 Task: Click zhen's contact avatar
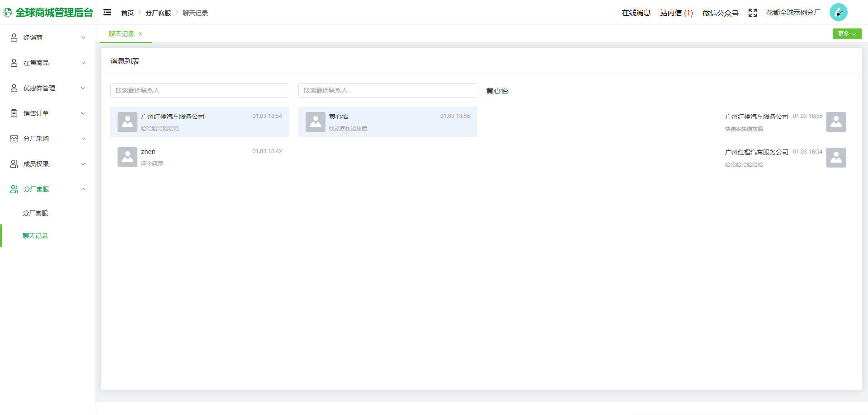[x=127, y=157]
